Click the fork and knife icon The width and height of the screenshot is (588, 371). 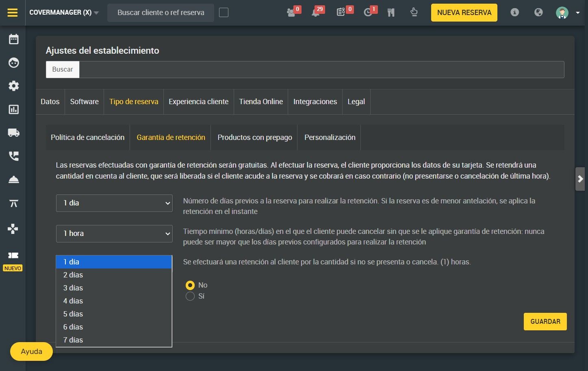391,13
